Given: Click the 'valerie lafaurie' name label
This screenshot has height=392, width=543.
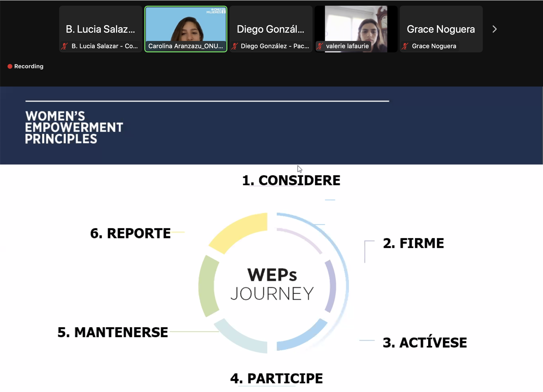Looking at the screenshot, I should (x=347, y=46).
